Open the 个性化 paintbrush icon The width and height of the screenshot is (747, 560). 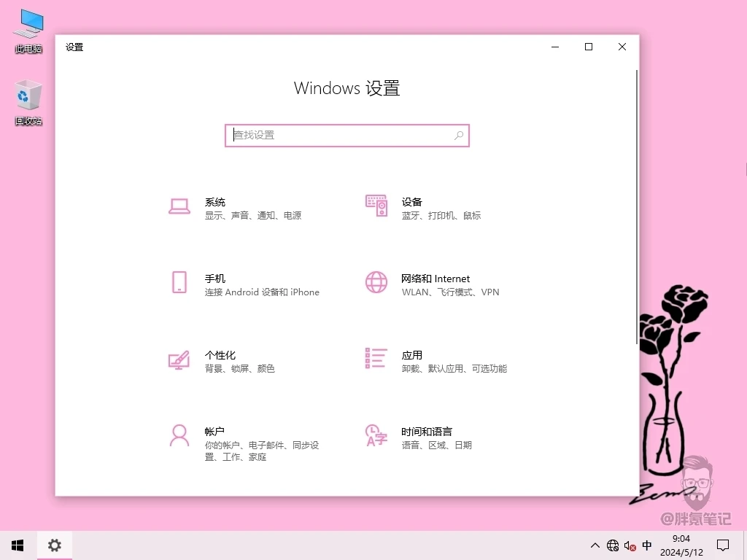(x=179, y=360)
